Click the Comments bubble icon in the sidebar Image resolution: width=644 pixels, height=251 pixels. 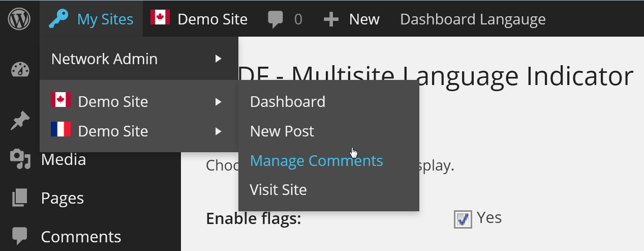(x=20, y=236)
